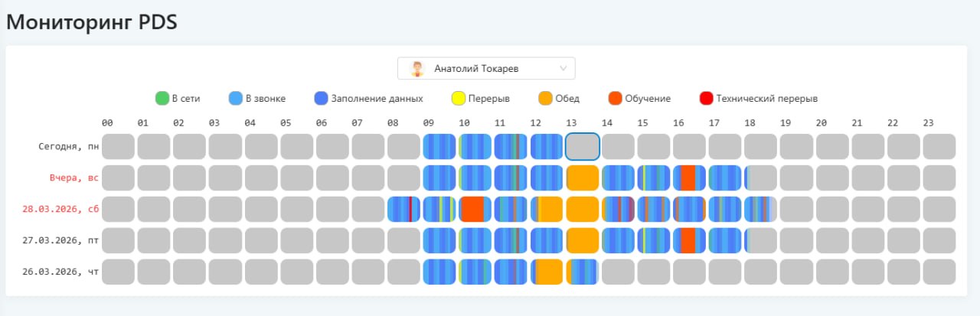Expand the dropdown using its chevron arrow
This screenshot has width=980, height=316.
pos(563,69)
